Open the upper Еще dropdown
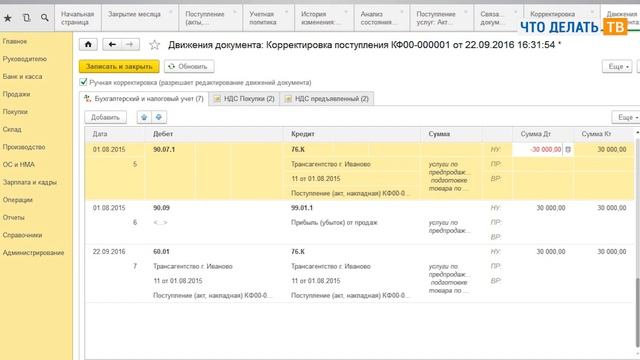640x360 pixels. (x=617, y=67)
